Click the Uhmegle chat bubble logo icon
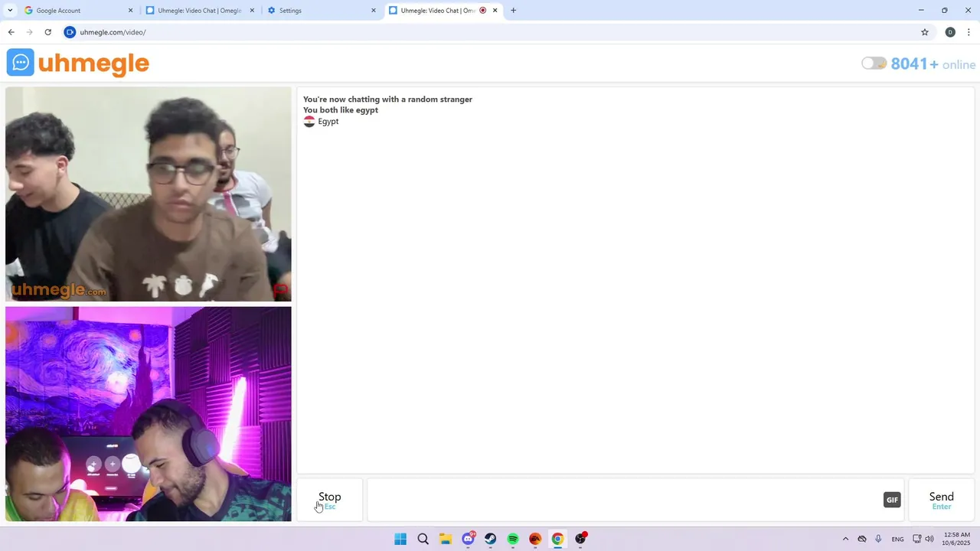Screen dimensions: 980x551 pos(21,63)
